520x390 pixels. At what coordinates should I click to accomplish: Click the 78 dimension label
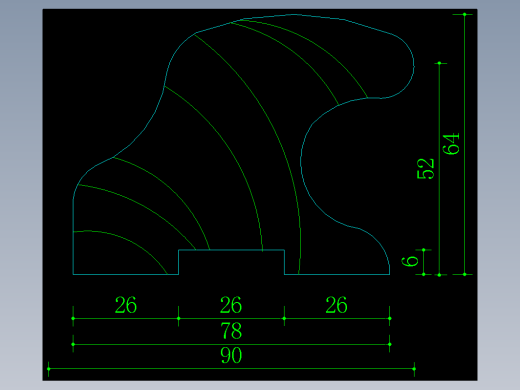(231, 331)
